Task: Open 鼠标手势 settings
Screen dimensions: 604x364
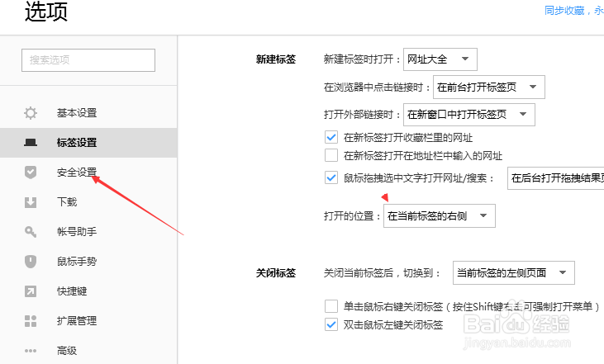Action: (x=88, y=262)
